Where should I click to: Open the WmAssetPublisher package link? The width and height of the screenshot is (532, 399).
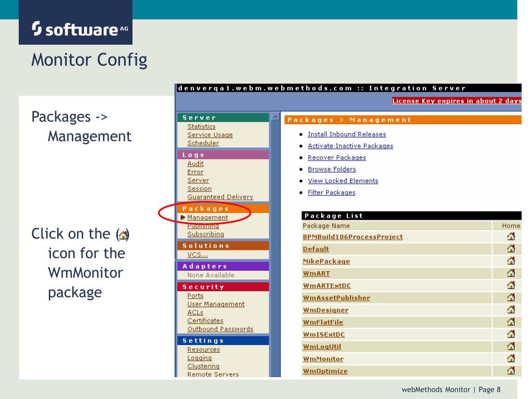point(337,298)
